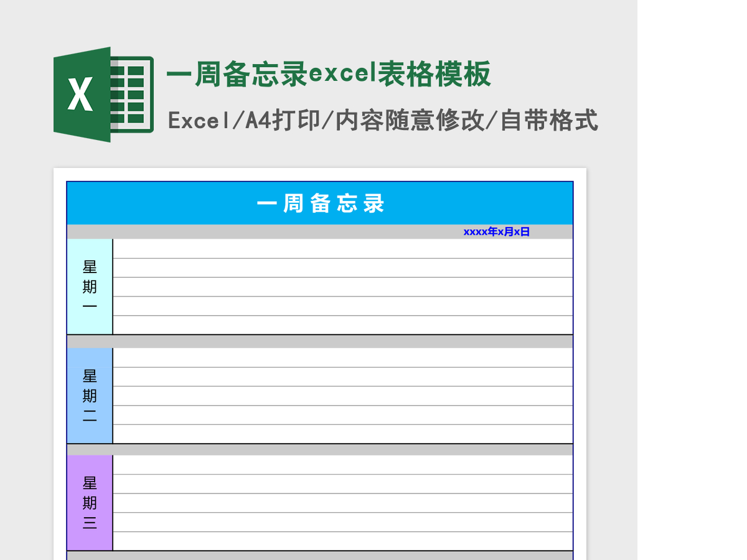Select the '星期一' label cell
747x560 pixels.
90,287
